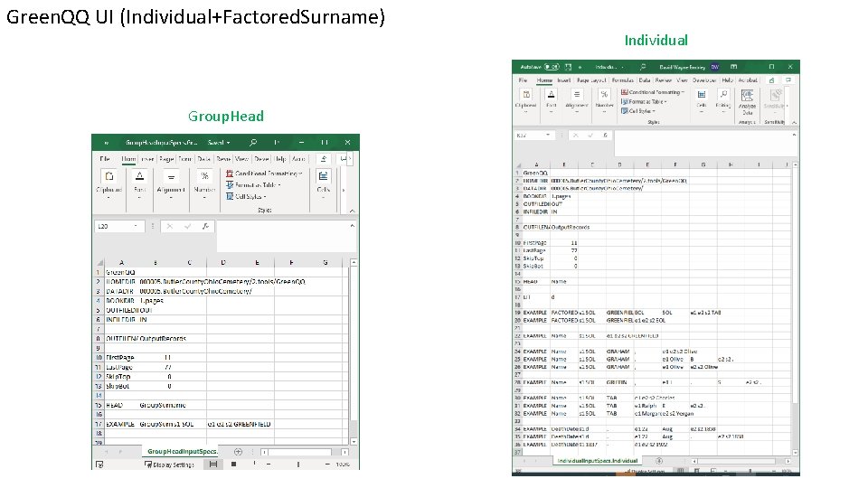Open File tab in Individual window
This screenshot has height=488, width=868.
coord(523,80)
